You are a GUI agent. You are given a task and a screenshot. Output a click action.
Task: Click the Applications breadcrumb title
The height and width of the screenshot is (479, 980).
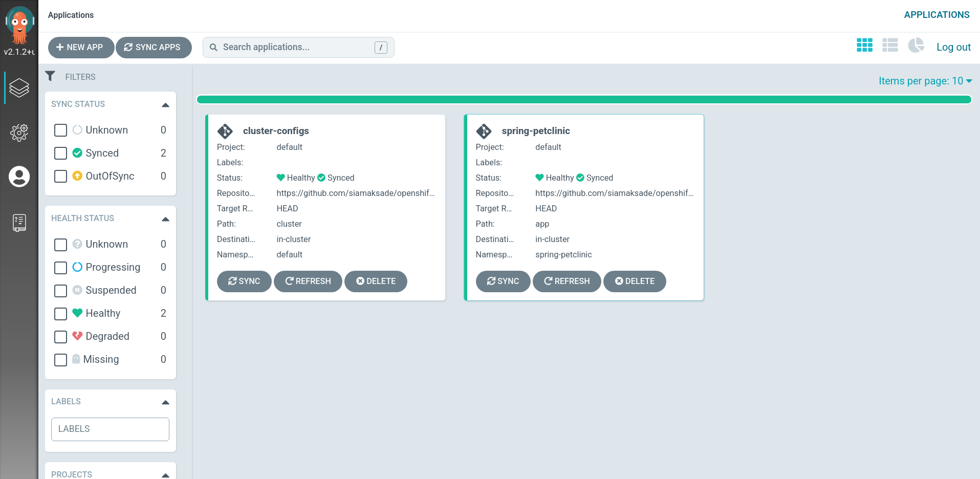(x=71, y=15)
